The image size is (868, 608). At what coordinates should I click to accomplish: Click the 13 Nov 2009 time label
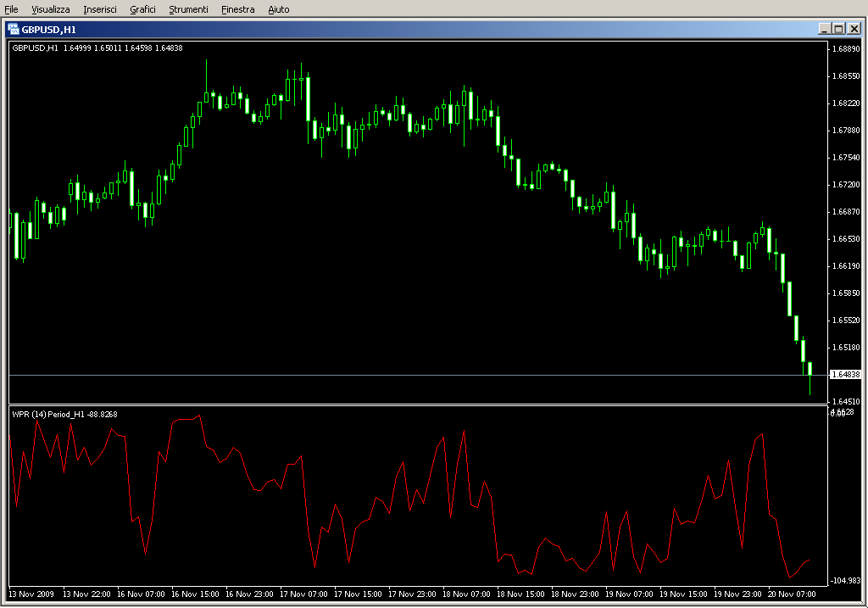pyautogui.click(x=31, y=594)
